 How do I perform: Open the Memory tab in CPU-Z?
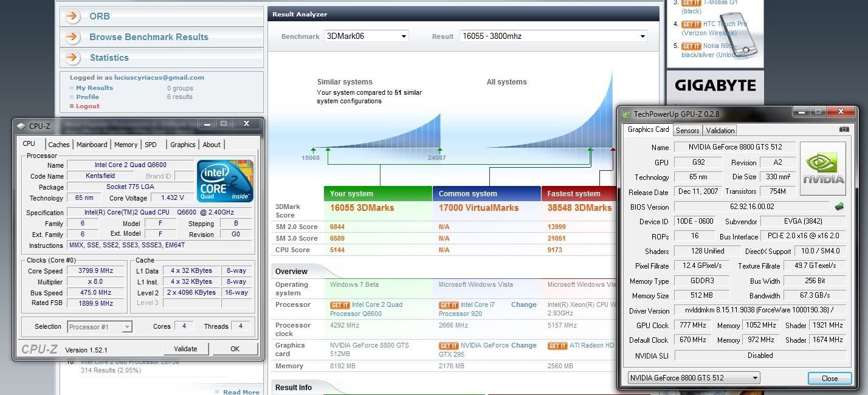(x=126, y=145)
